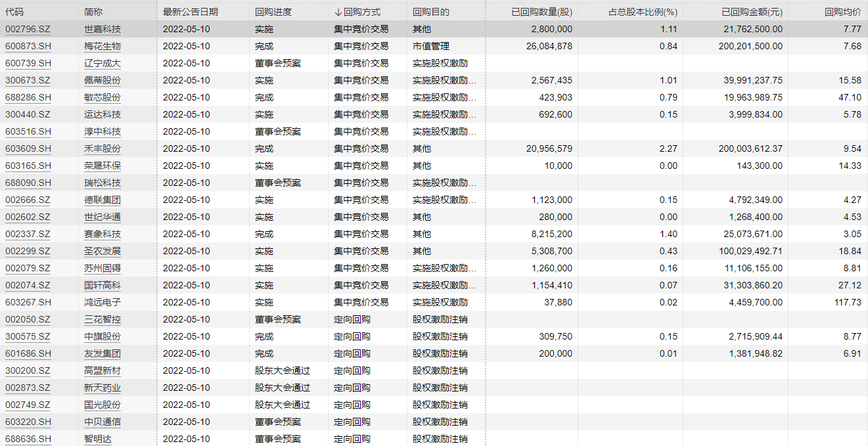Viewport: 868px width, 446px height.
Task: Select stock name 国轩高科
Action: (103, 285)
